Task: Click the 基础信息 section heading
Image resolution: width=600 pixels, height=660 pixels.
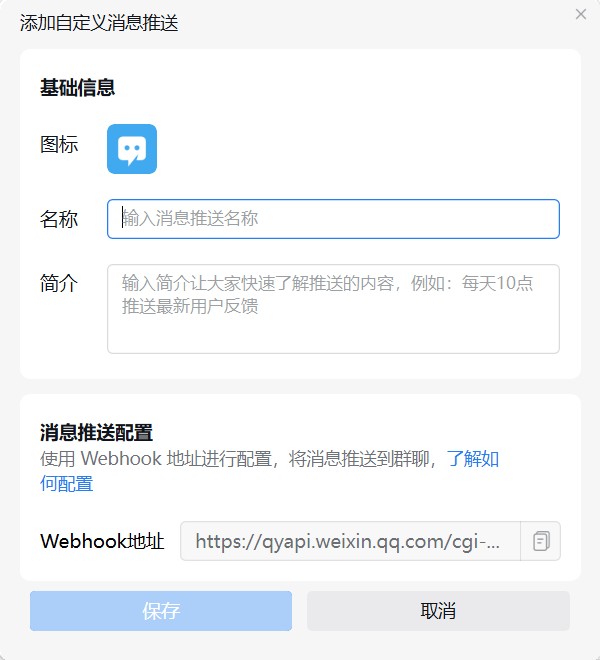Action: pos(78,88)
